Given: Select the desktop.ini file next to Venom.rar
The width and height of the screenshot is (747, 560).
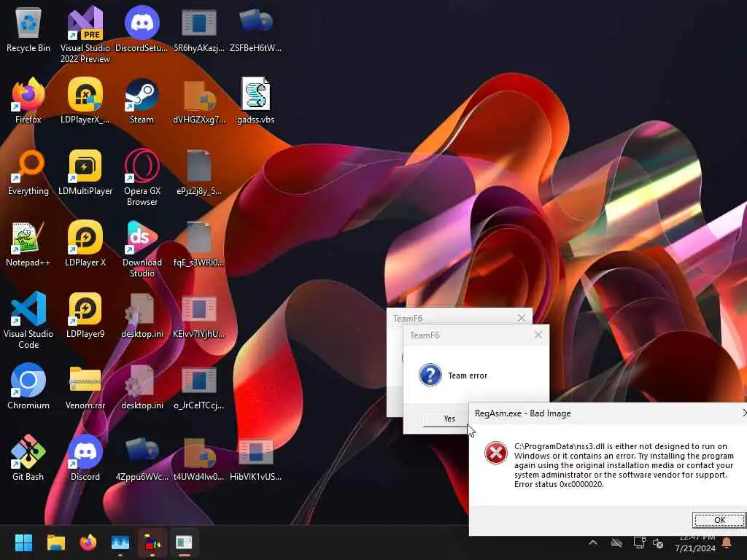Looking at the screenshot, I should [142, 386].
